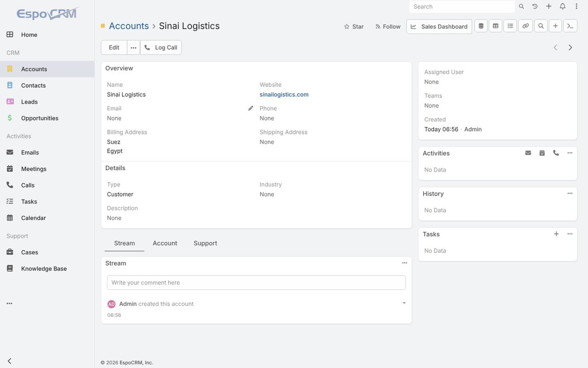Image resolution: width=588 pixels, height=368 pixels.
Task: Click the Edit button
Action: (114, 47)
